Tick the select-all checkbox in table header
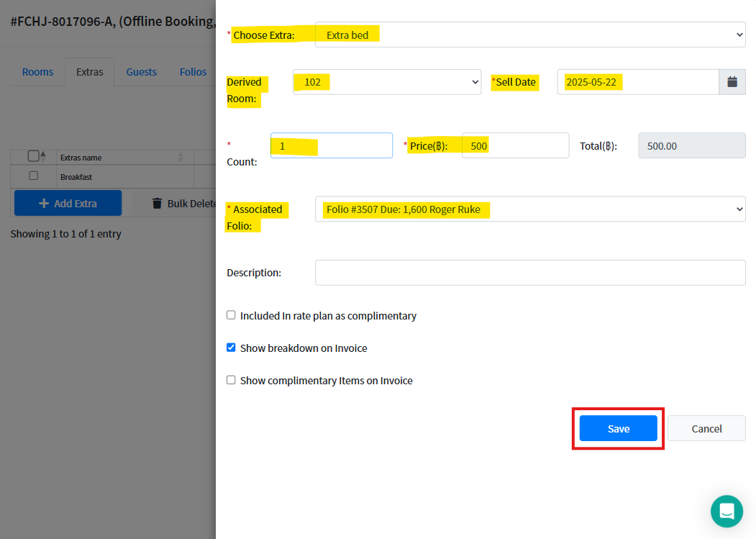This screenshot has height=539, width=756. [x=32, y=156]
